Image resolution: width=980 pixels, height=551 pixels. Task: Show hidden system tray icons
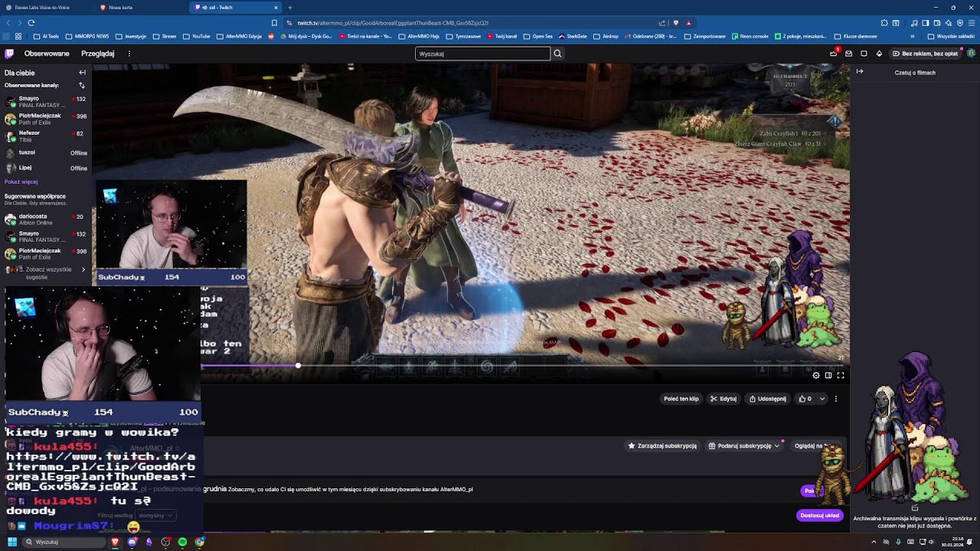pyautogui.click(x=874, y=542)
